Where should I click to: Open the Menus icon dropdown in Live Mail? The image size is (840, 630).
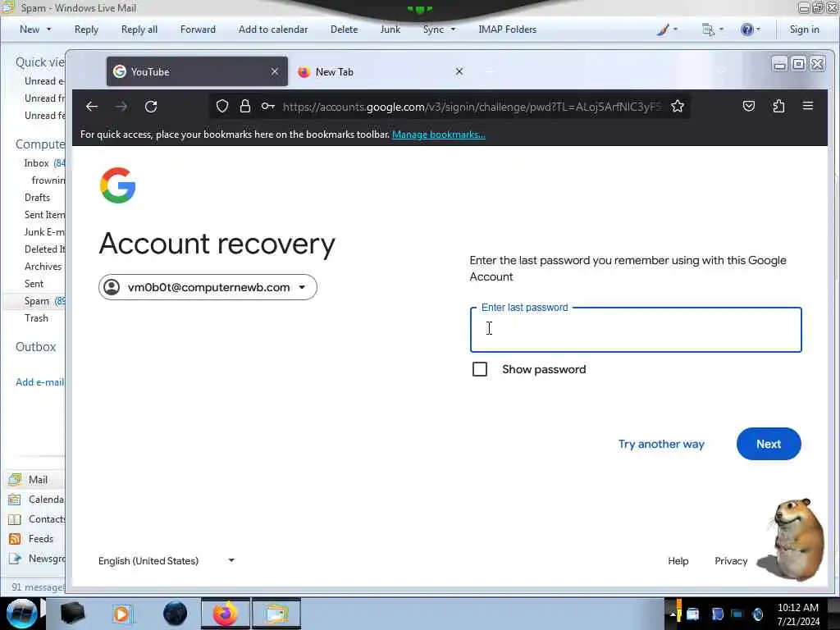pos(713,30)
